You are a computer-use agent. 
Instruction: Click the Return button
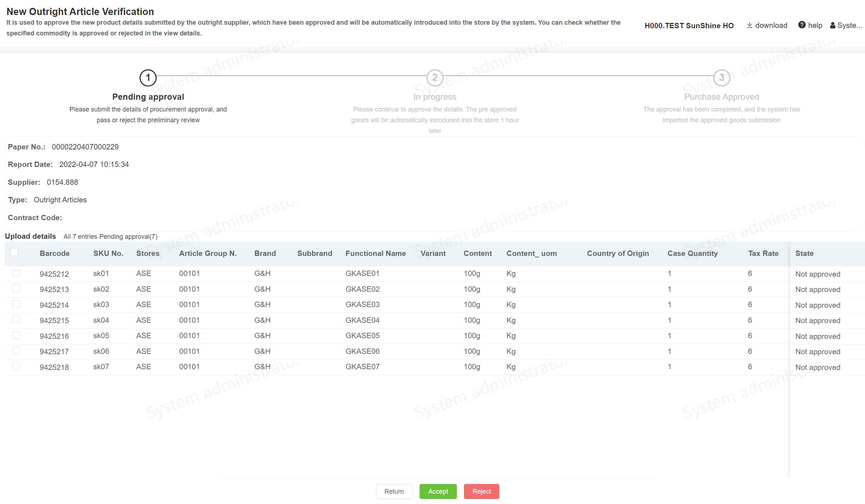coord(394,491)
